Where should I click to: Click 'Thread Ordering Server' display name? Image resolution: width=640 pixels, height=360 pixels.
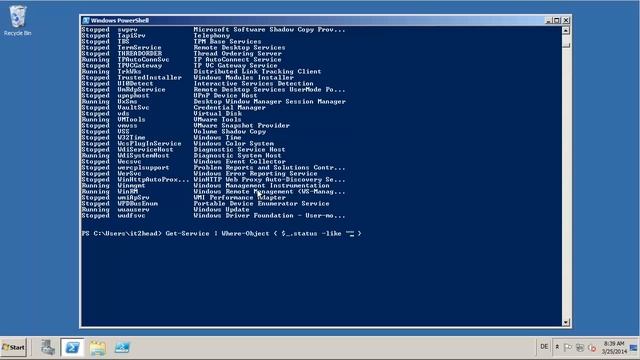pos(238,53)
